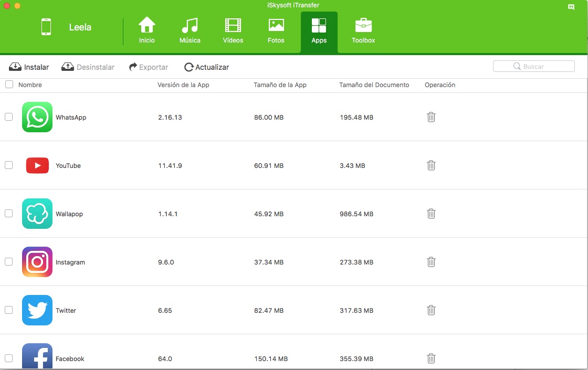
Task: Click the Instalar button
Action: pos(29,67)
